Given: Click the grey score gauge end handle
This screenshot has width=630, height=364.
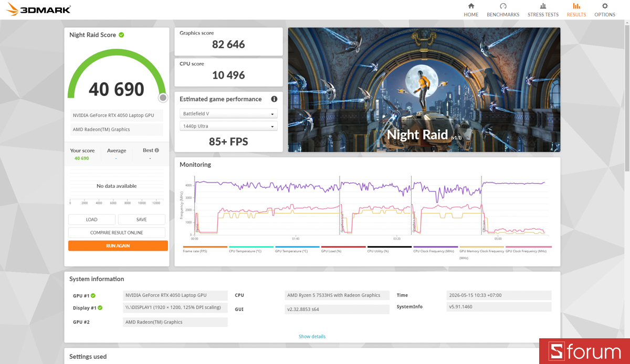Looking at the screenshot, I should tap(163, 98).
